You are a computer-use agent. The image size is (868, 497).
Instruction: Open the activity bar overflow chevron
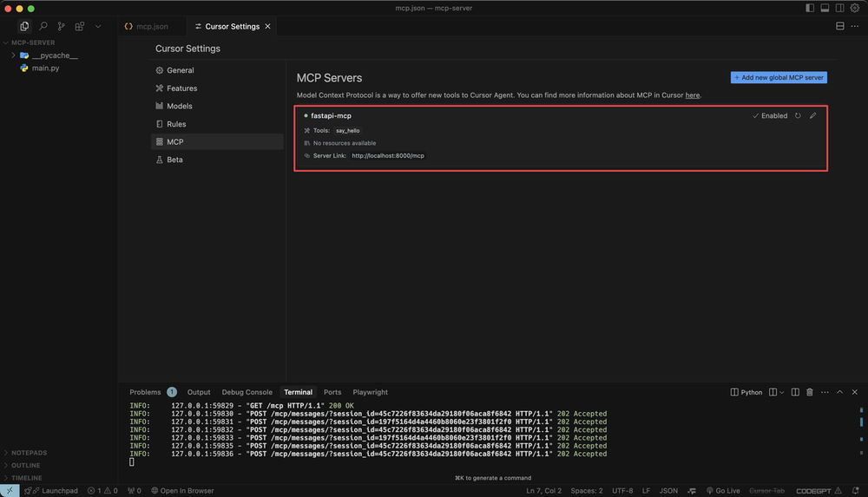click(98, 27)
